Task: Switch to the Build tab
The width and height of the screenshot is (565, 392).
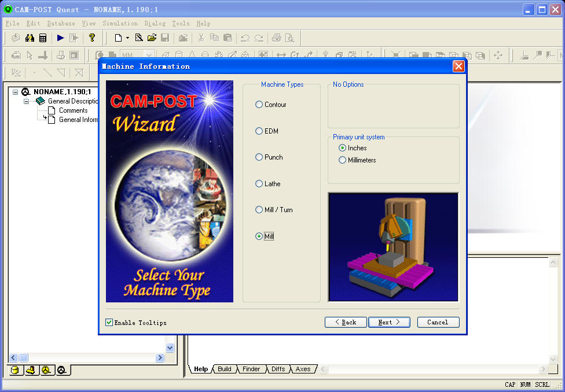Action: click(225, 369)
